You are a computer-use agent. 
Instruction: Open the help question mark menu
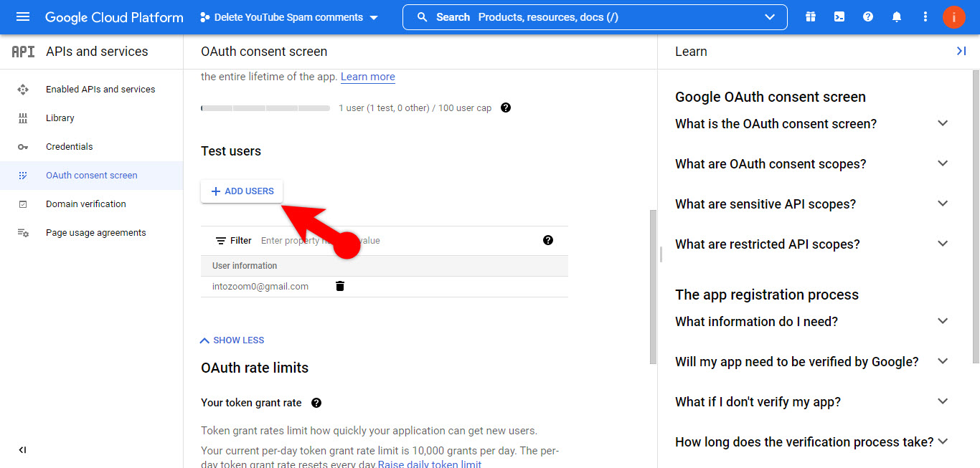tap(868, 17)
